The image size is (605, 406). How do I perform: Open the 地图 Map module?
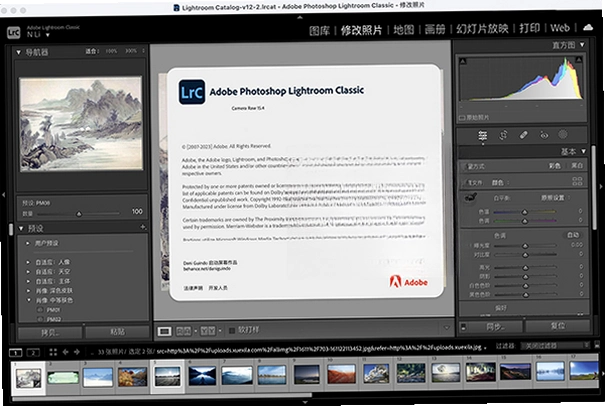click(x=404, y=29)
